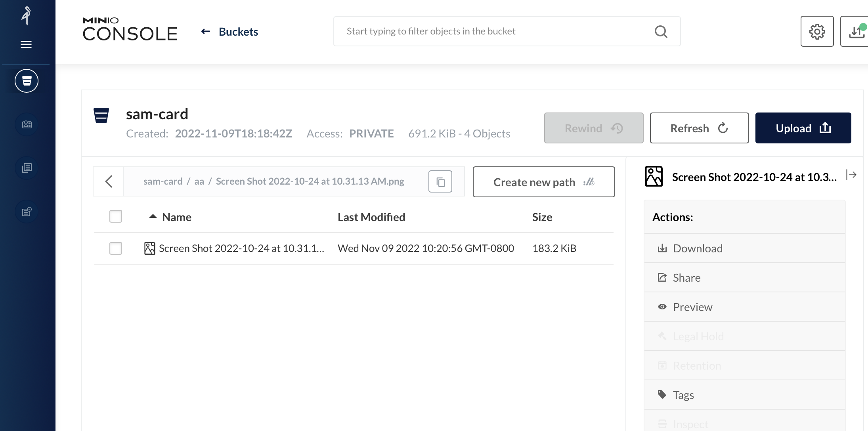This screenshot has height=431, width=868.
Task: Click the hamburger menu icon
Action: (x=26, y=44)
